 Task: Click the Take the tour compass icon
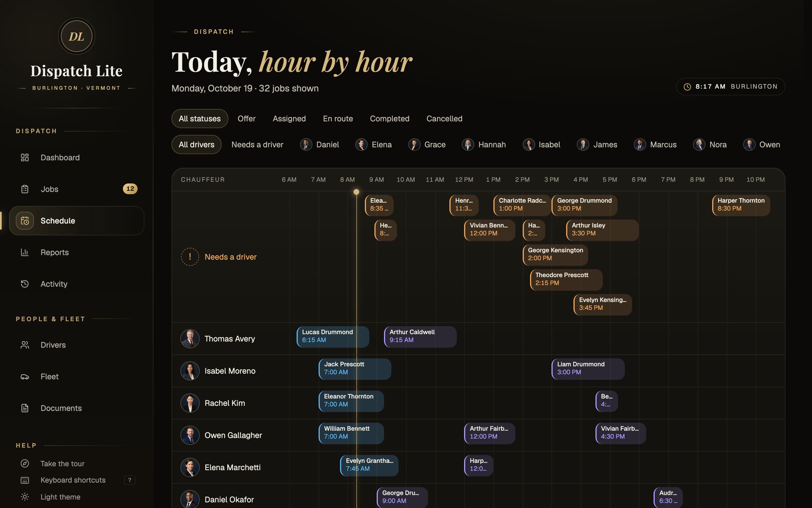pos(25,464)
